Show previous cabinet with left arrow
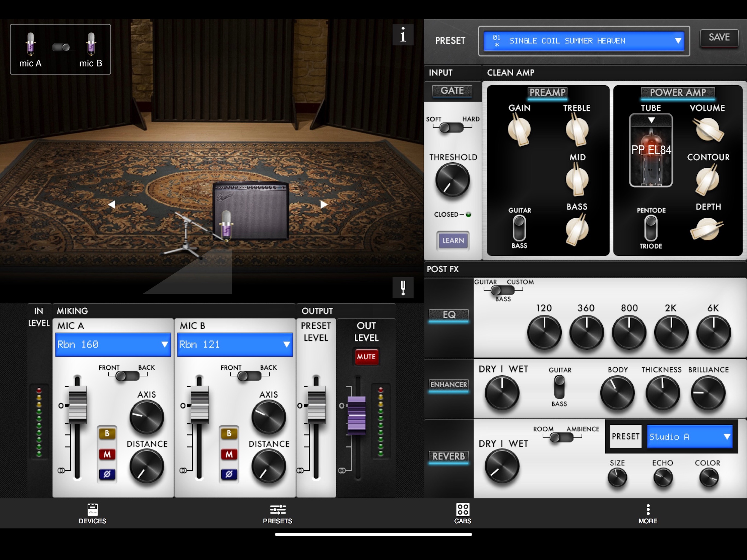Screen dimensions: 747x560 pos(112,204)
